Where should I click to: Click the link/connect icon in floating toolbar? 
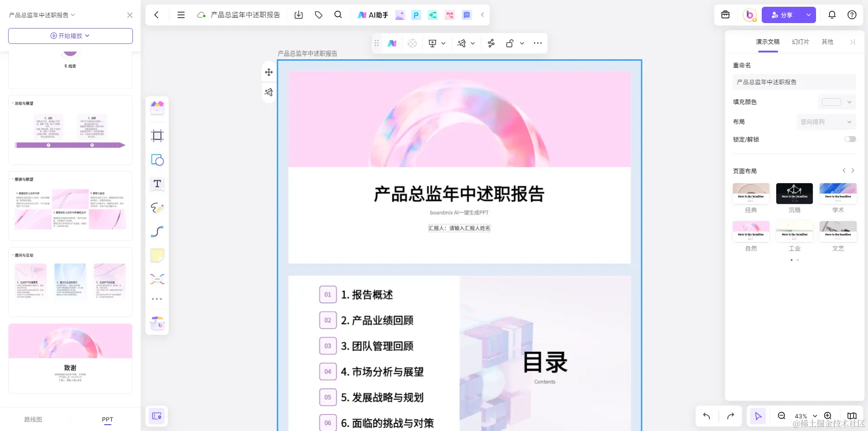(x=491, y=43)
